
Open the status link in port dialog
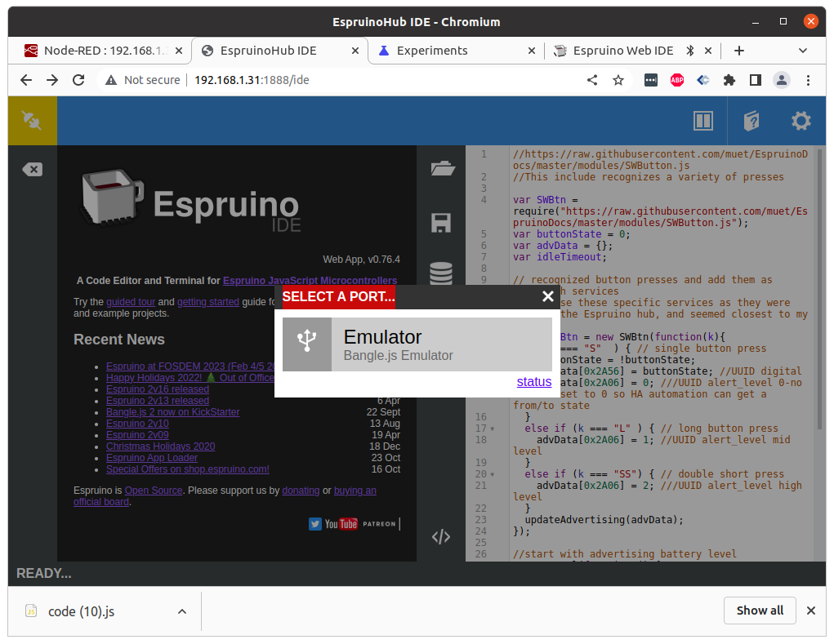534,381
